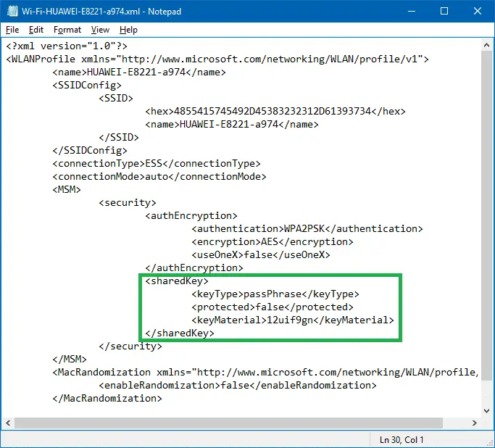Click the horizontal scrollbar left arrow

tap(8, 423)
